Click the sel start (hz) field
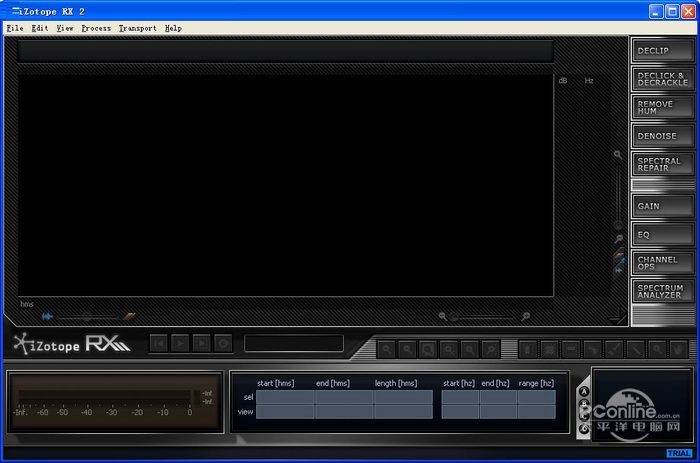 tap(460, 397)
